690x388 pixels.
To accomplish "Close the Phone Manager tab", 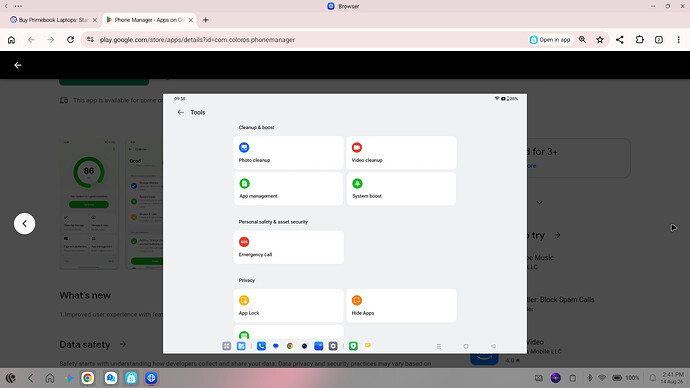I will coord(191,20).
